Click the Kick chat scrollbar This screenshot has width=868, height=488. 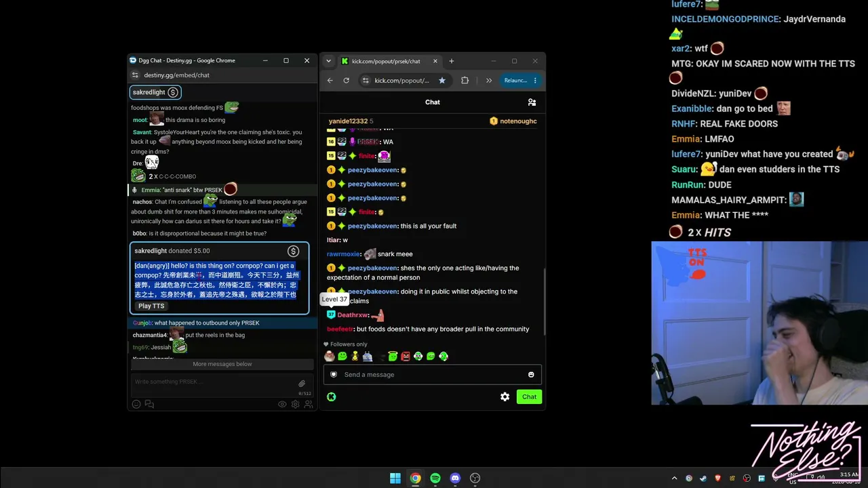[x=544, y=302]
